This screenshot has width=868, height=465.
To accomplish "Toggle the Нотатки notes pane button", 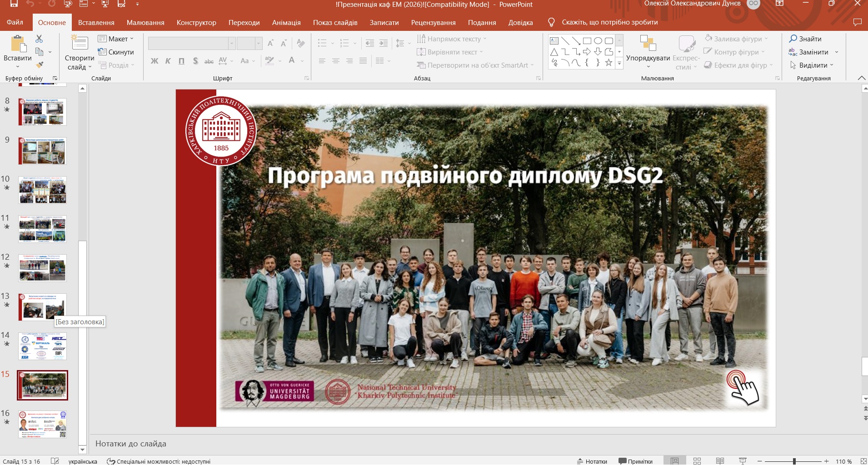I will [x=592, y=461].
